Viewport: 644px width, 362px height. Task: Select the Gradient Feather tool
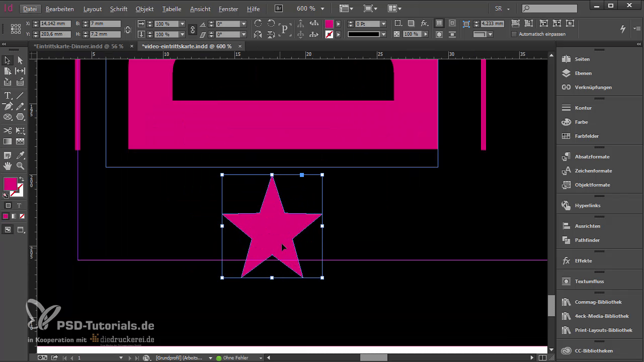point(20,142)
